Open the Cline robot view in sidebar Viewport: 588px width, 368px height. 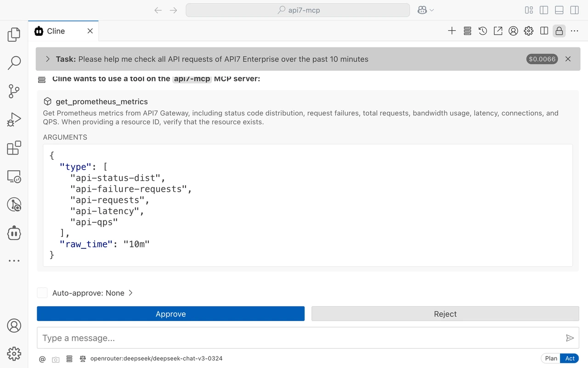pyautogui.click(x=14, y=233)
